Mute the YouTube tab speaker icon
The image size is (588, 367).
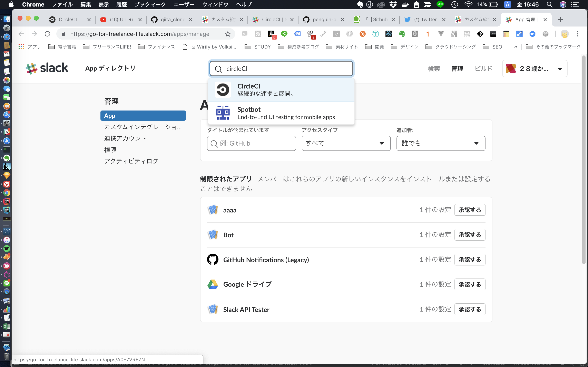tap(131, 20)
